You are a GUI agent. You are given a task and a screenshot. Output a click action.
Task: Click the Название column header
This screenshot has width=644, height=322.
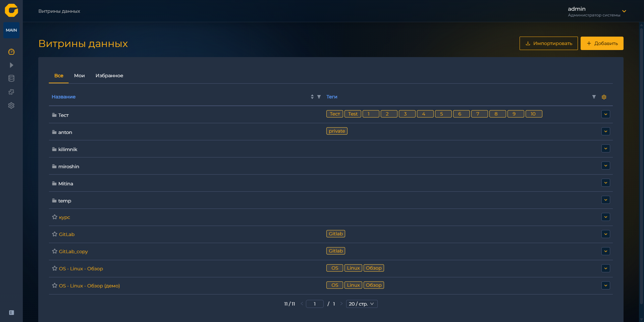pos(63,97)
